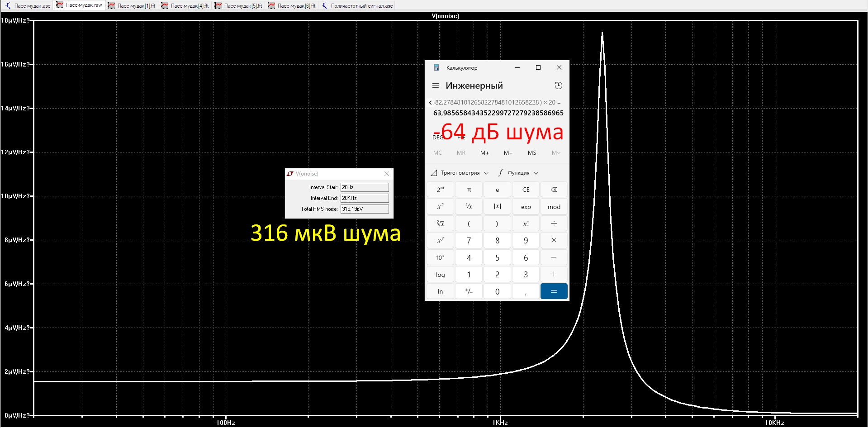The width and height of the screenshot is (868, 428).
Task: Click the decimal comma button
Action: coord(526,291)
